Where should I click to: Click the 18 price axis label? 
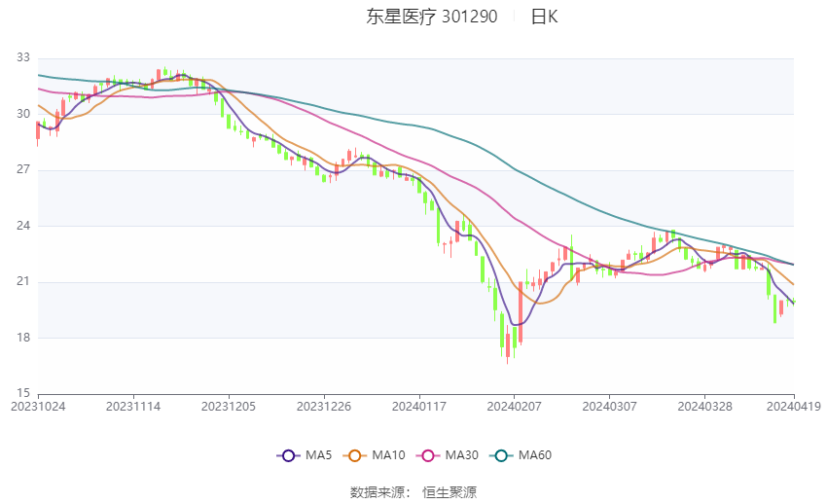[x=23, y=338]
